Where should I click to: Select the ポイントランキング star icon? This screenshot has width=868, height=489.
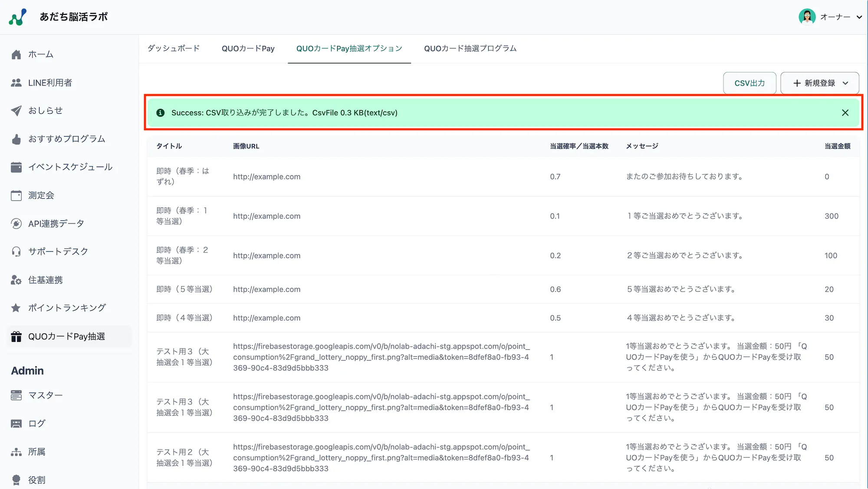coord(16,308)
